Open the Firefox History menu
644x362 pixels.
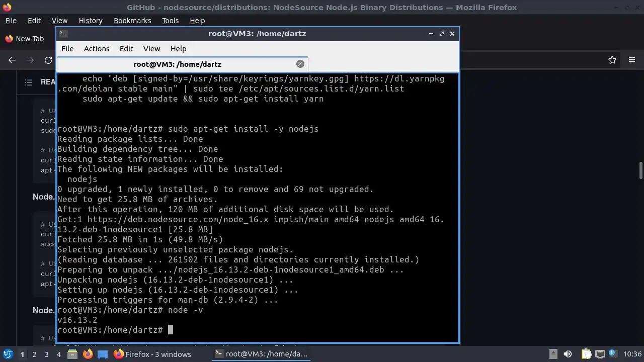point(91,21)
